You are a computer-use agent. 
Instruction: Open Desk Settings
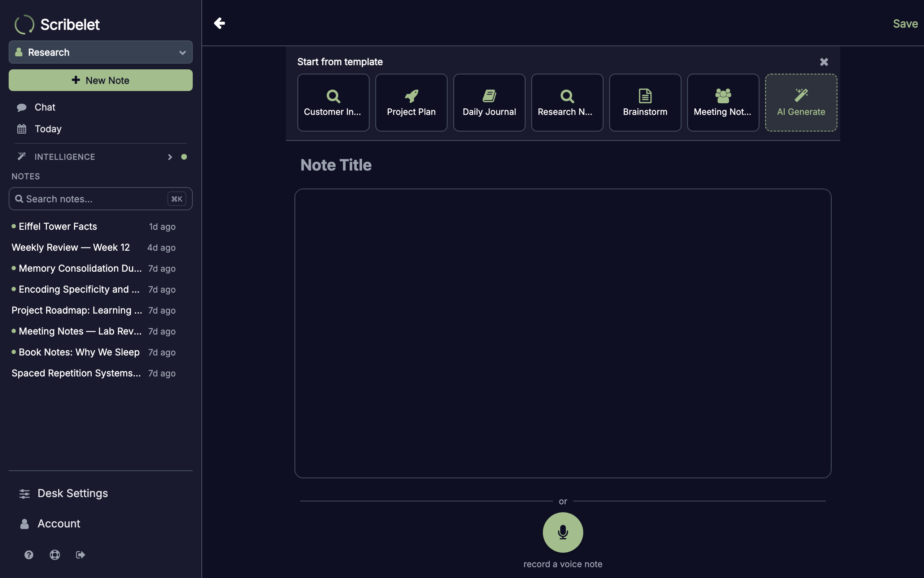[100, 493]
